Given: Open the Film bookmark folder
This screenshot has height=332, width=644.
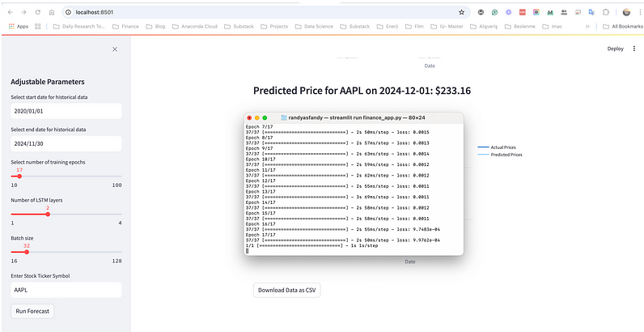Looking at the screenshot, I should click(x=414, y=26).
